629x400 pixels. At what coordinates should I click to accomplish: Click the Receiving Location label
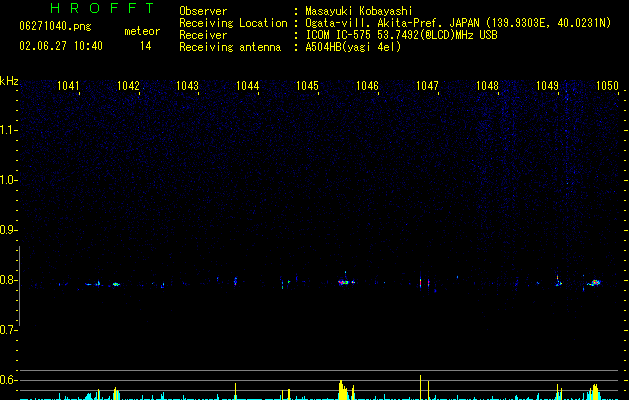click(x=233, y=23)
